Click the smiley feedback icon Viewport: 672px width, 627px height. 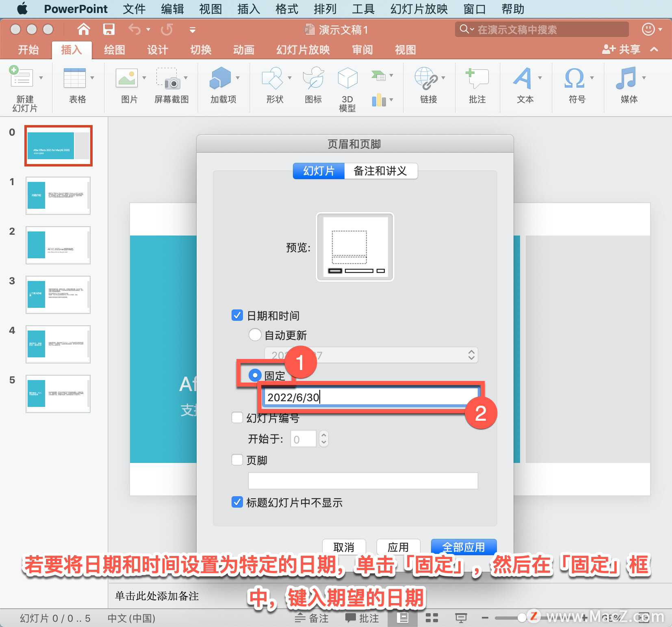coord(648,29)
